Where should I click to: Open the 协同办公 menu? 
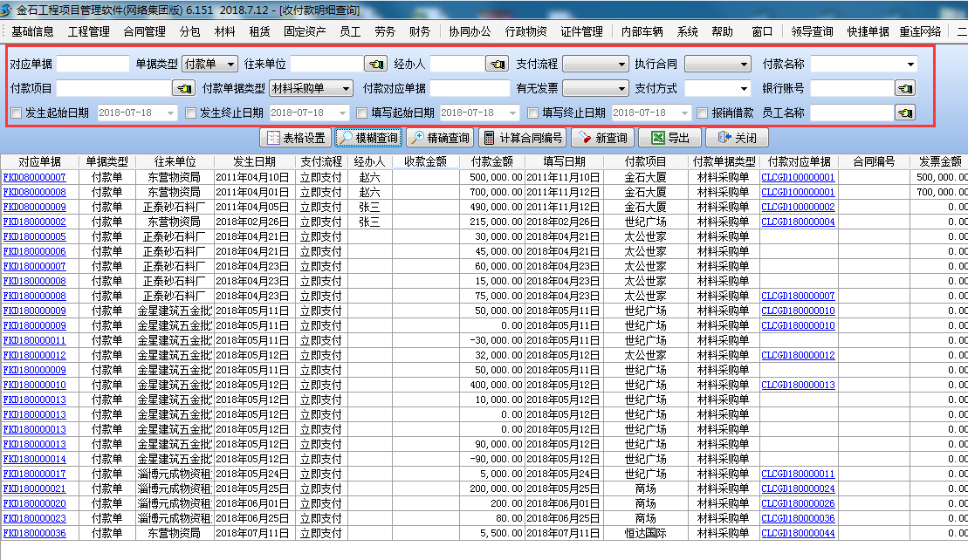pyautogui.click(x=470, y=31)
